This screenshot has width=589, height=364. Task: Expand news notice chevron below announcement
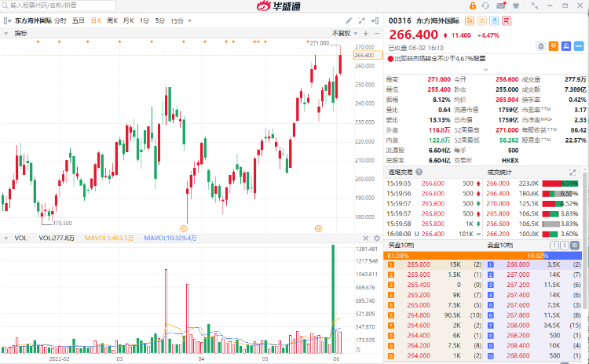[485, 69]
